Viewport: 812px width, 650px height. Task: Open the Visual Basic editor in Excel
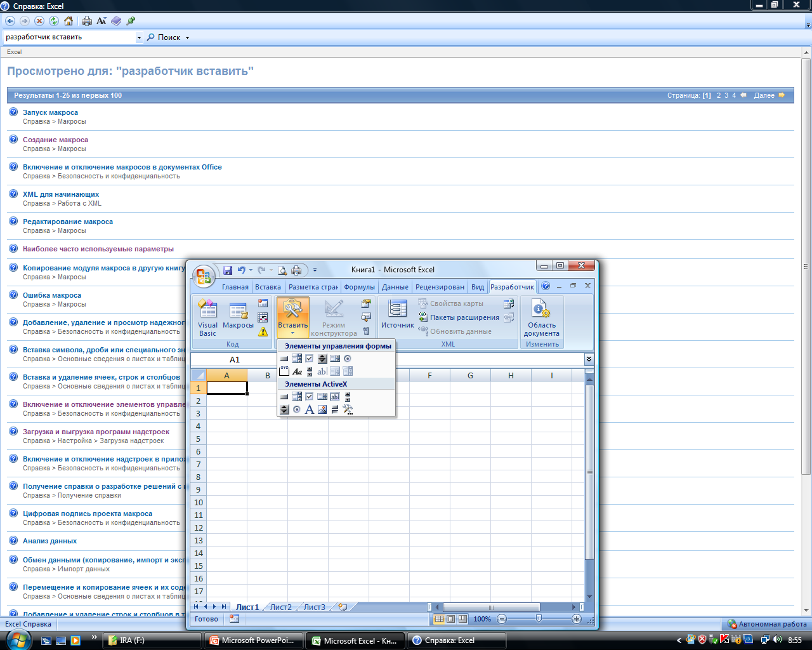[x=207, y=318]
